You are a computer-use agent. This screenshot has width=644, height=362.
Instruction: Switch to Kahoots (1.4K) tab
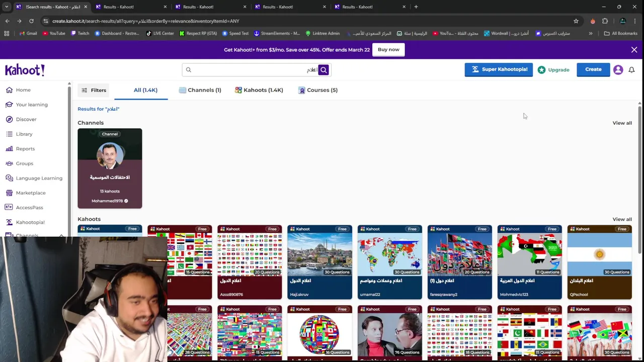point(259,90)
